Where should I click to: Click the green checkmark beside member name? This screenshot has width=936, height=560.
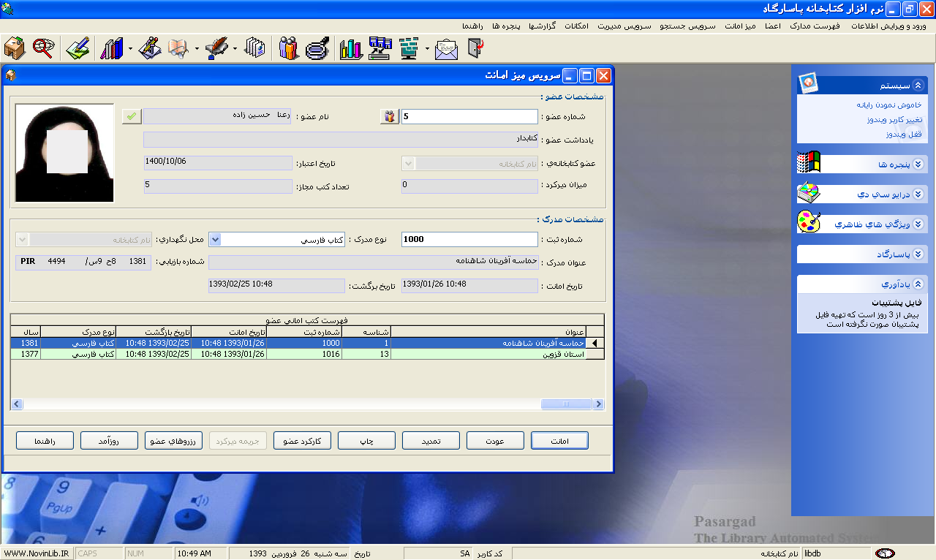coord(132,116)
